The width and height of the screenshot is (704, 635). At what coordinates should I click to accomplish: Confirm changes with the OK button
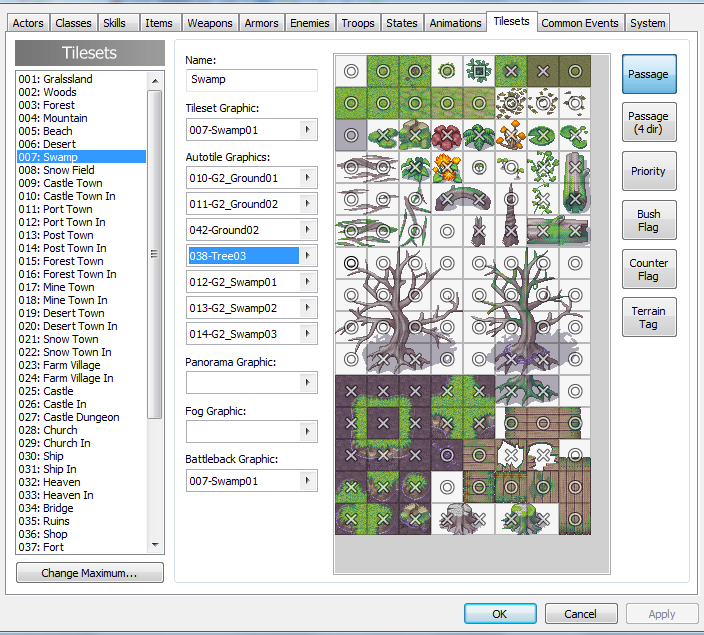[x=500, y=613]
